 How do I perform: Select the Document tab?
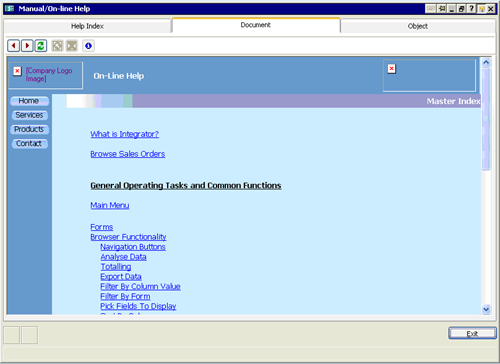pos(256,25)
